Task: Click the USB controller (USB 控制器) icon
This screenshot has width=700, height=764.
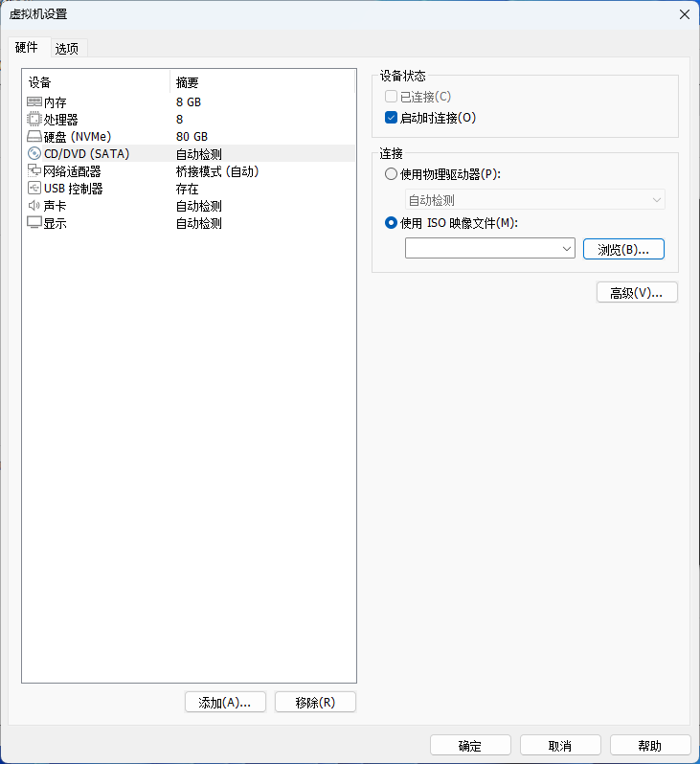Action: coord(34,188)
